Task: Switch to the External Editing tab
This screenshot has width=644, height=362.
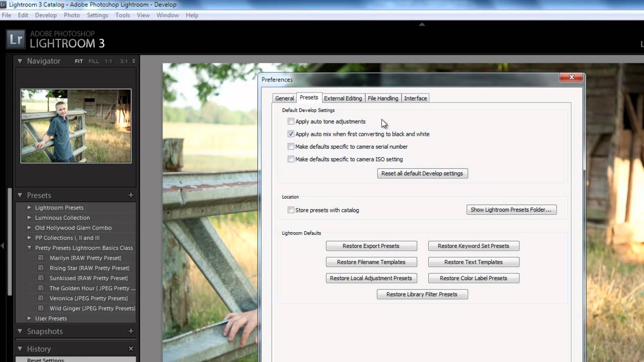Action: [343, 98]
